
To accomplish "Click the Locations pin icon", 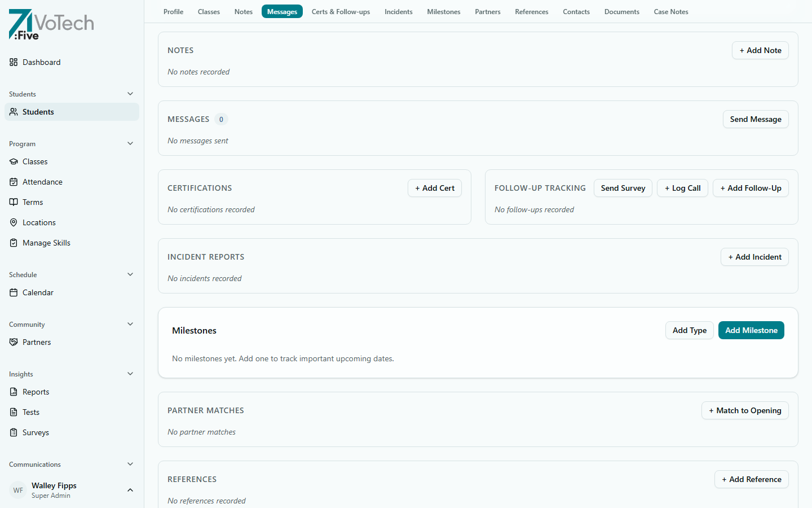I will point(14,222).
